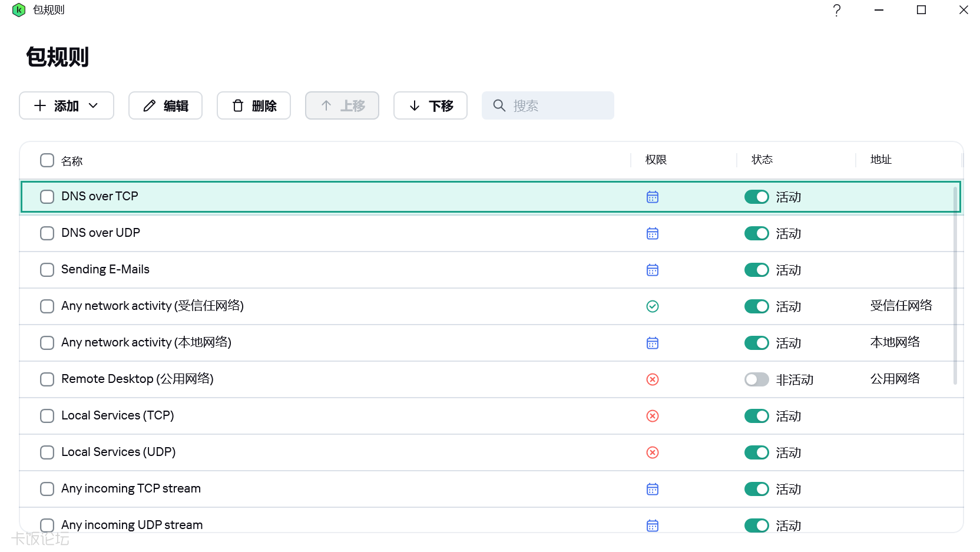Screen dimensions: 980x552
Task: Click the 上移 move up button
Action: pos(342,105)
